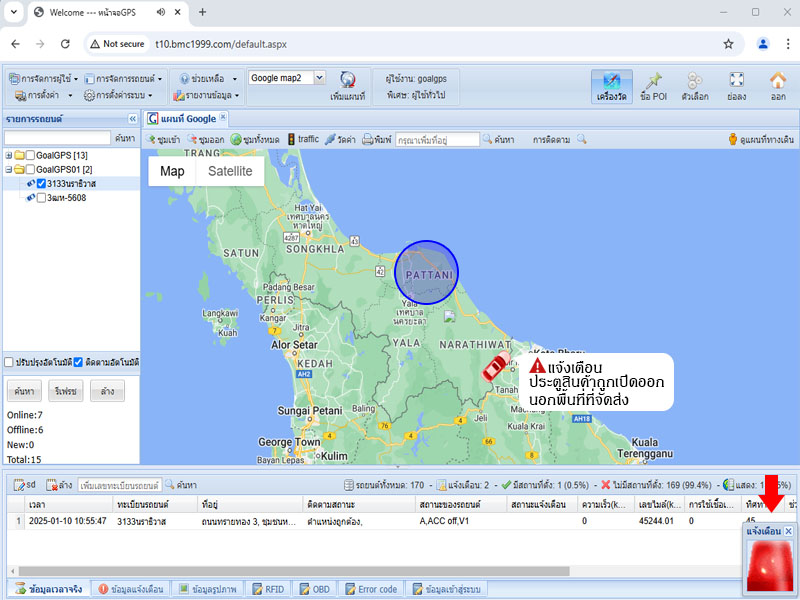Switch to the ข้อมูลเวลาจริง tab
The height and width of the screenshot is (600, 800).
49,589
